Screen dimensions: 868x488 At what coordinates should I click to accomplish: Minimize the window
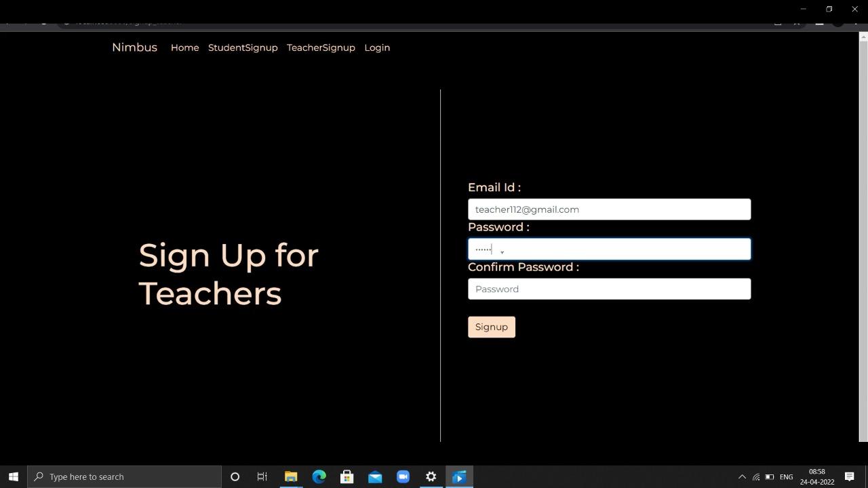803,9
